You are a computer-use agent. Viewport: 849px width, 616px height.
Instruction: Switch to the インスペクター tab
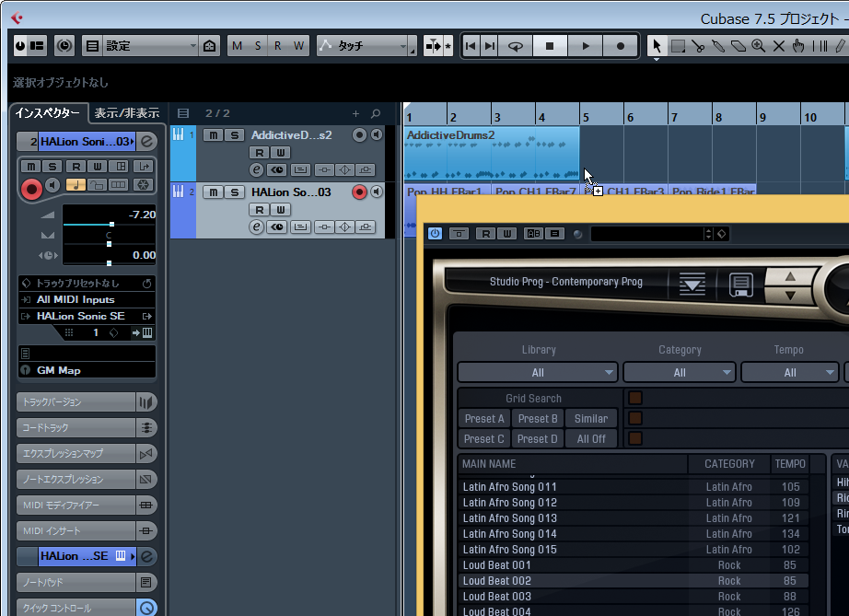pyautogui.click(x=48, y=112)
